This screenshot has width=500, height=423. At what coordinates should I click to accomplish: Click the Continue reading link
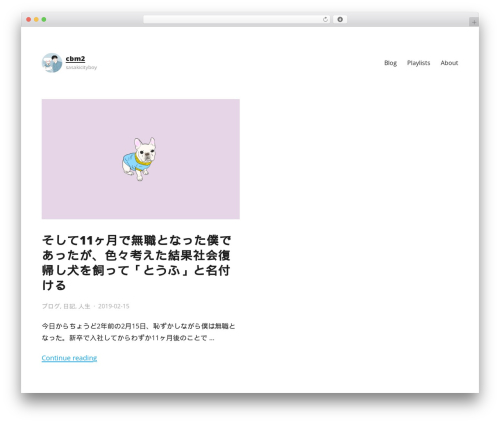pos(69,358)
